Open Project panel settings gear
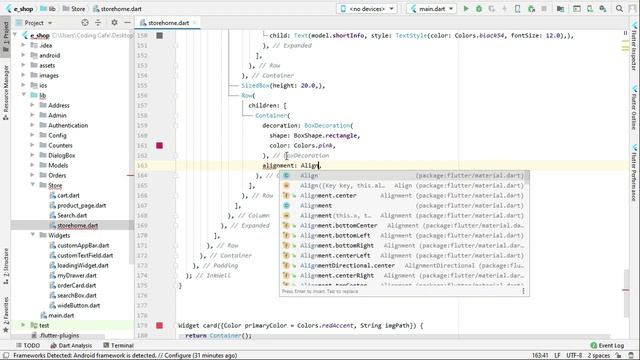This screenshot has height=360, width=640. [114, 23]
